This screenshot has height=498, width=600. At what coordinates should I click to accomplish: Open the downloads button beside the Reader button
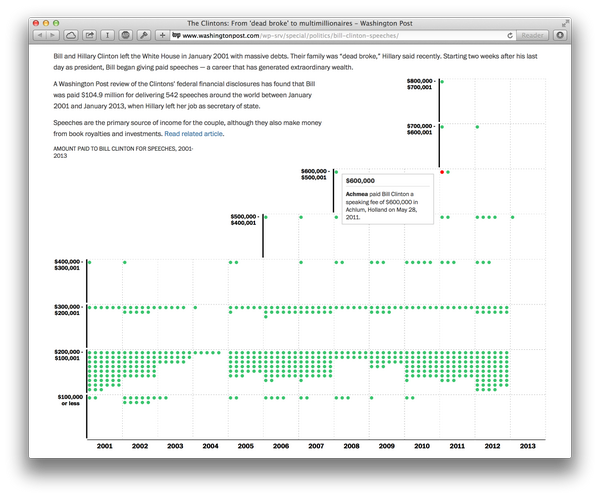point(560,35)
